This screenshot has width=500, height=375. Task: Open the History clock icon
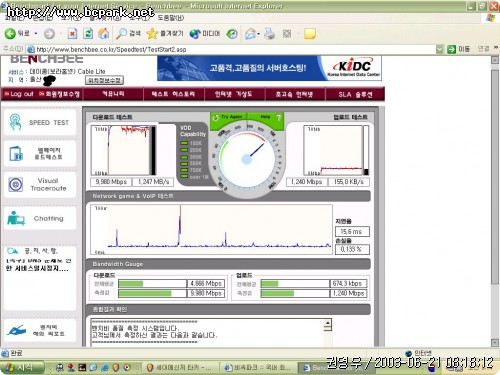click(232, 33)
